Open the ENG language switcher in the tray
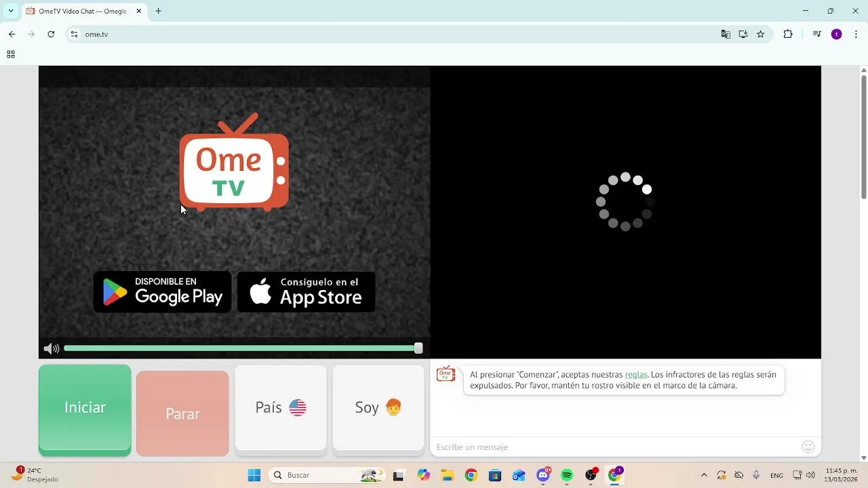868x488 pixels. tap(776, 475)
